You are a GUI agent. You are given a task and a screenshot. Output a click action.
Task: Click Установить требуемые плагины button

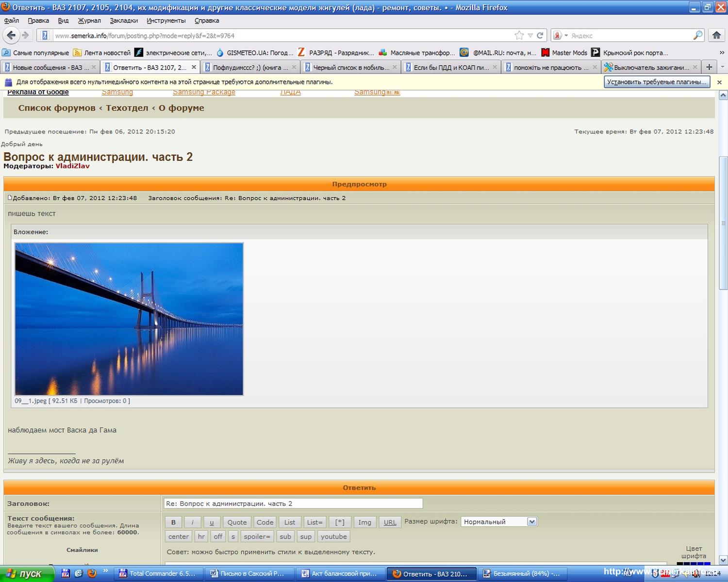coord(657,82)
